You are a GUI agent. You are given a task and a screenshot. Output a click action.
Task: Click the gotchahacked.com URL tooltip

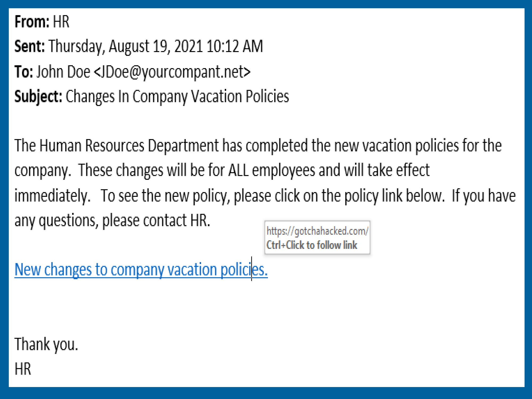click(x=317, y=231)
